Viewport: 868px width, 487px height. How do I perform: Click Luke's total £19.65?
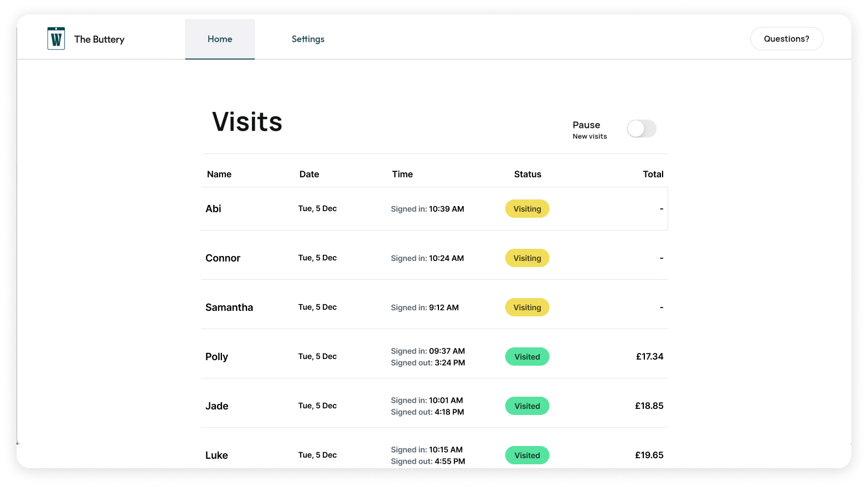pyautogui.click(x=649, y=455)
